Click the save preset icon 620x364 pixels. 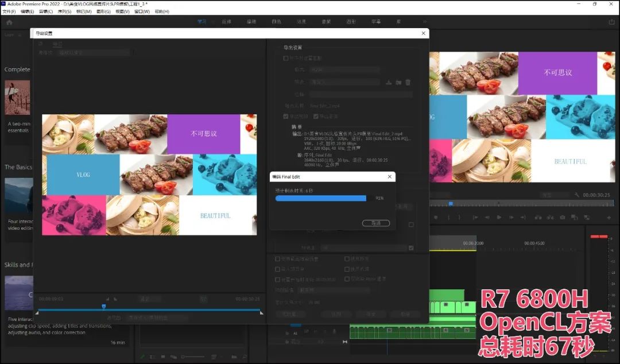[x=389, y=82]
